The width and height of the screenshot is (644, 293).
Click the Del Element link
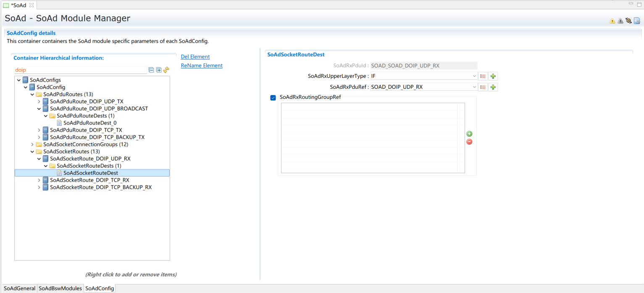[195, 57]
